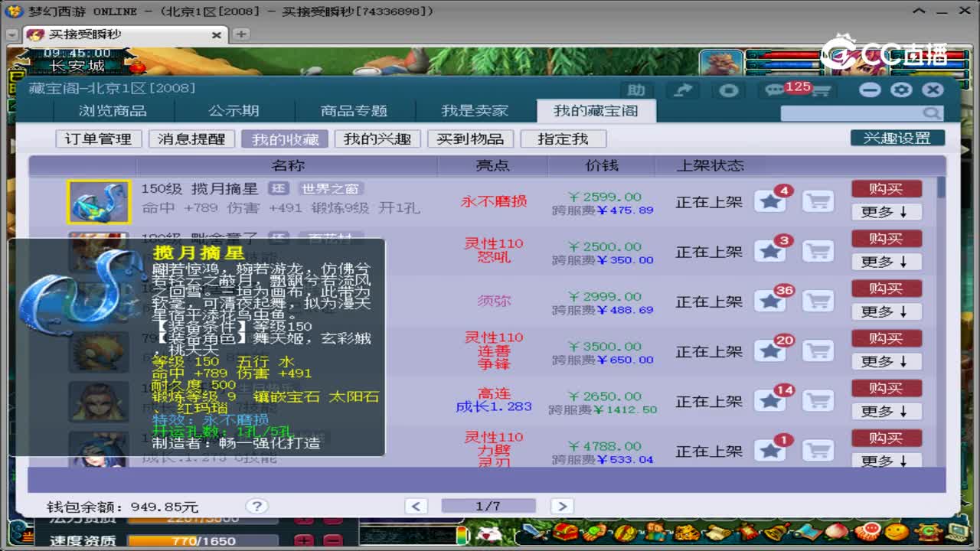The width and height of the screenshot is (980, 551).
Task: Open the shopping cart in header
Action: point(820,91)
